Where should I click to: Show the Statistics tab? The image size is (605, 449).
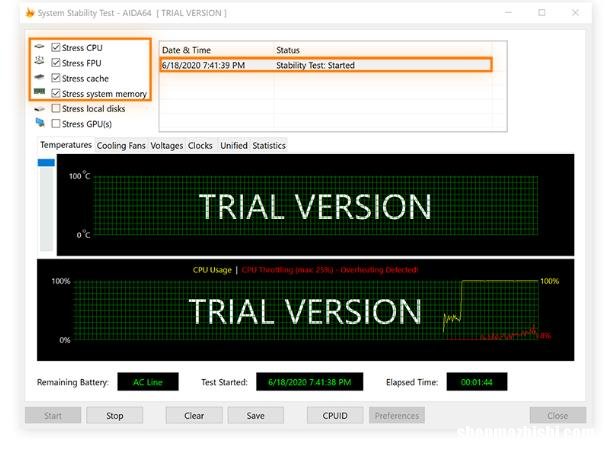[x=269, y=146]
